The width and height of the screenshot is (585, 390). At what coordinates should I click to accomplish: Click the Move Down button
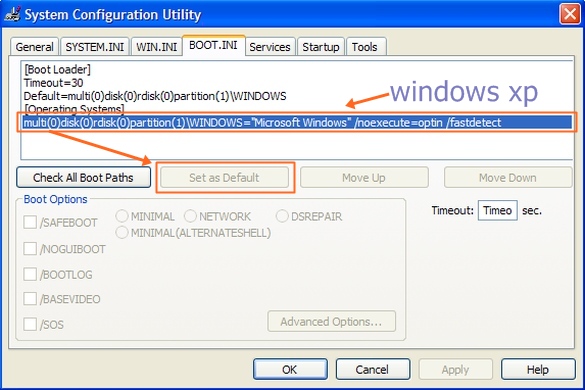(507, 177)
